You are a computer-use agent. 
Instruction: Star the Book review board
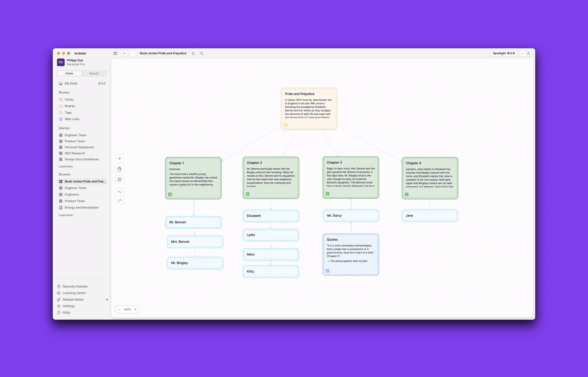click(x=193, y=53)
